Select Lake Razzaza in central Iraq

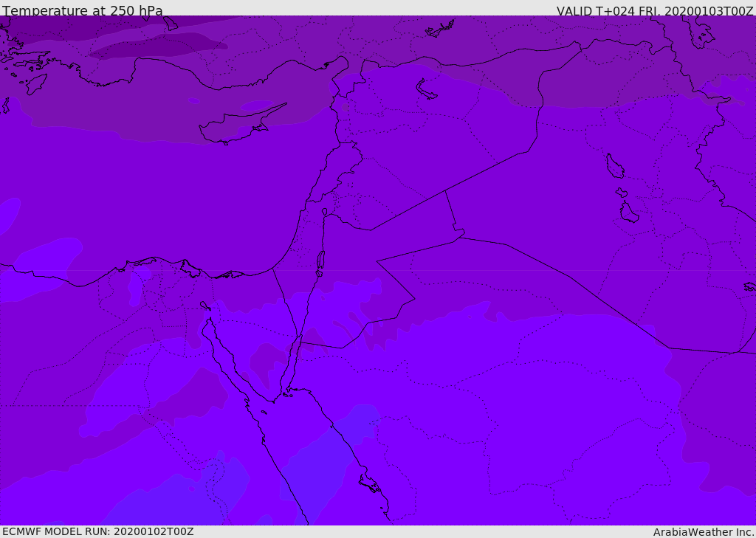pos(628,213)
